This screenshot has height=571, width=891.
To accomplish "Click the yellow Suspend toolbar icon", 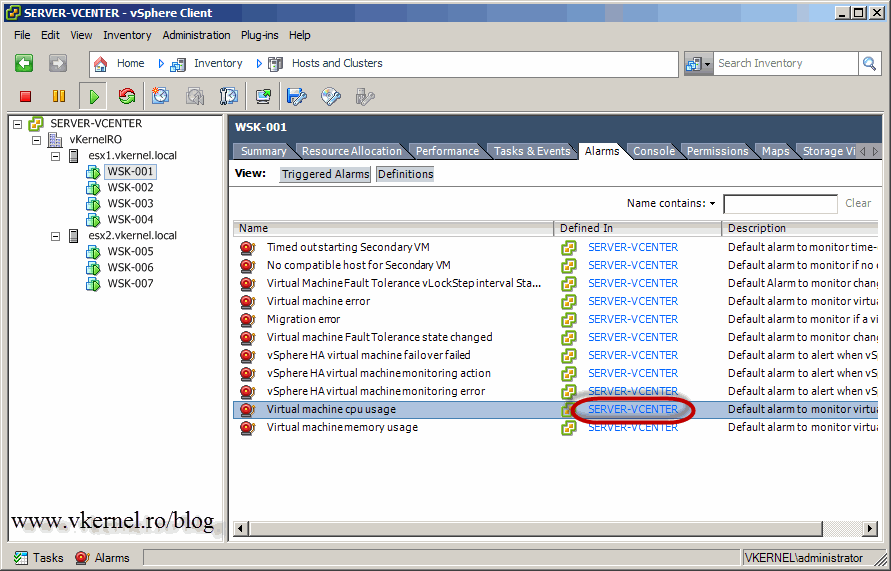I will pyautogui.click(x=59, y=97).
